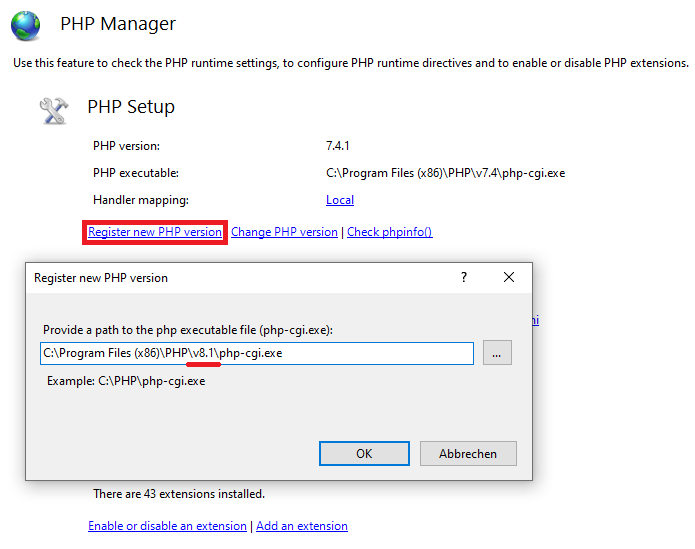Click the dialog title bar text
Viewport: 695px width, 549px height.
click(101, 278)
